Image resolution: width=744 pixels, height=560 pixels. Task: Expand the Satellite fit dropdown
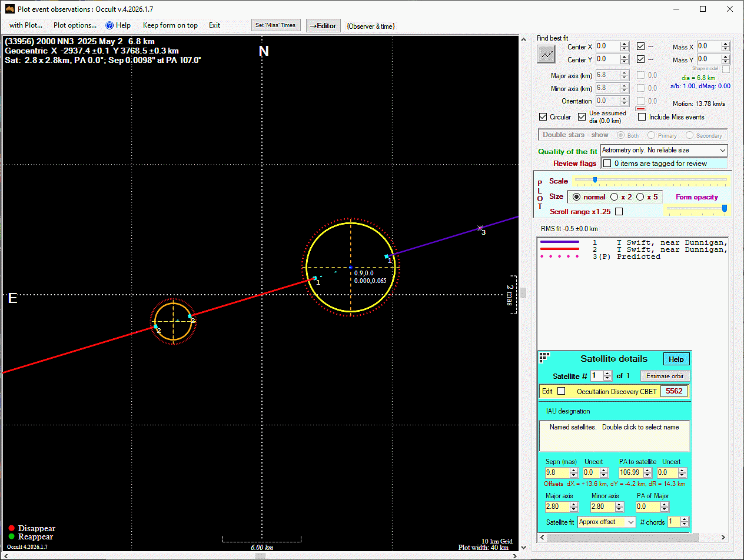pos(607,522)
